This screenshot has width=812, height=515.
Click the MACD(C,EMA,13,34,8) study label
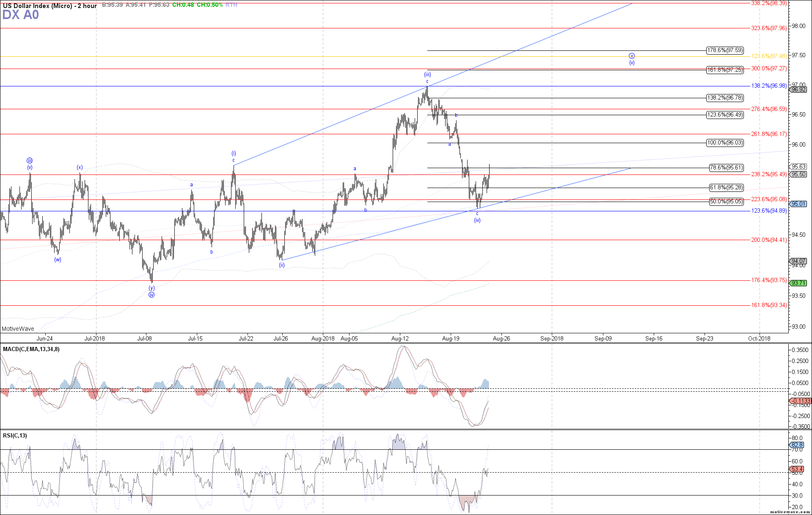pos(31,349)
